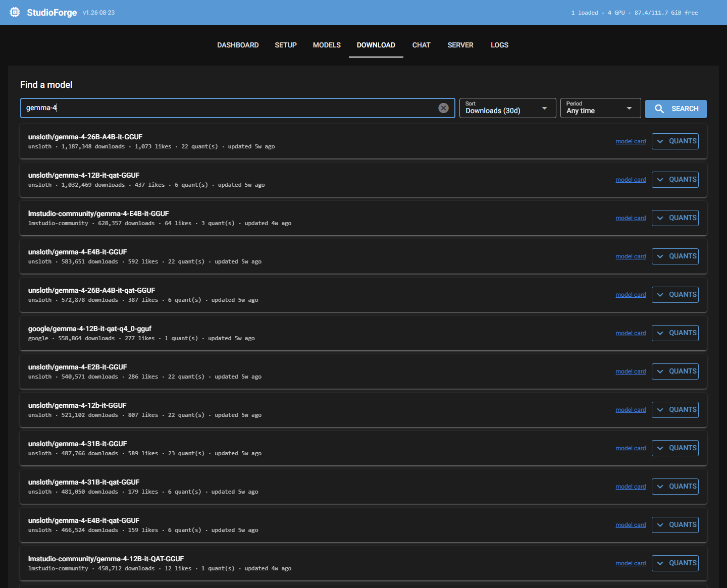Open model card for unsloth/gemma-4-E4B-it-qat-GGUF
This screenshot has height=588, width=727.
(631, 525)
